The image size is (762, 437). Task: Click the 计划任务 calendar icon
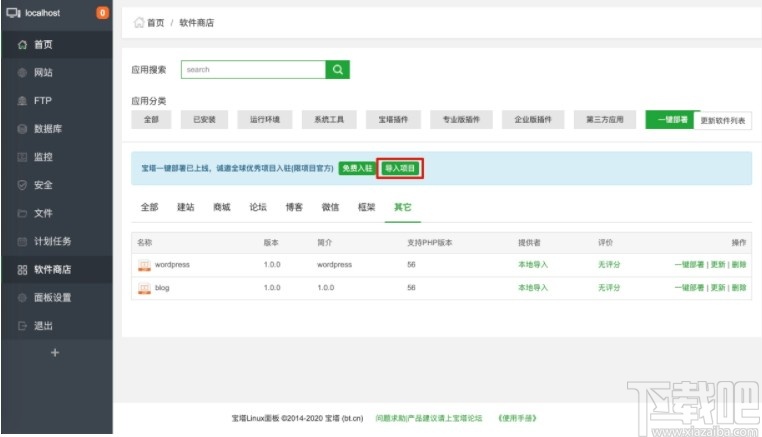point(22,242)
